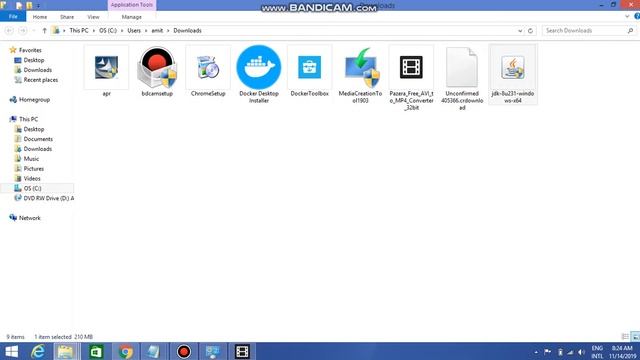Select the Unconfirmed 405366.crdownload file
640x360 pixels.
point(462,68)
